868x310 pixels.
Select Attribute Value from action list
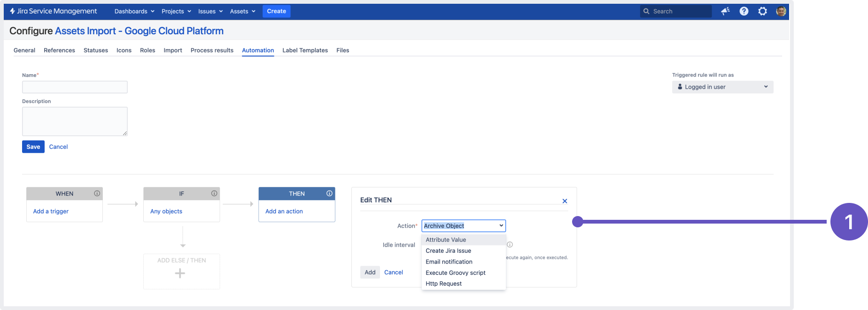(x=464, y=240)
